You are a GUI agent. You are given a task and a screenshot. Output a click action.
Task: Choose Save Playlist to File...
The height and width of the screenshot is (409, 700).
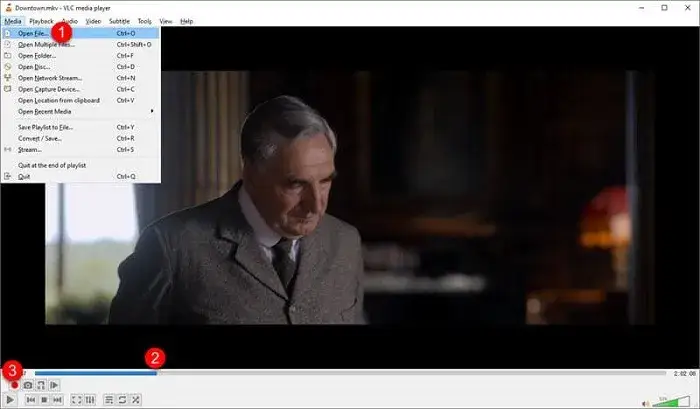(x=80, y=127)
